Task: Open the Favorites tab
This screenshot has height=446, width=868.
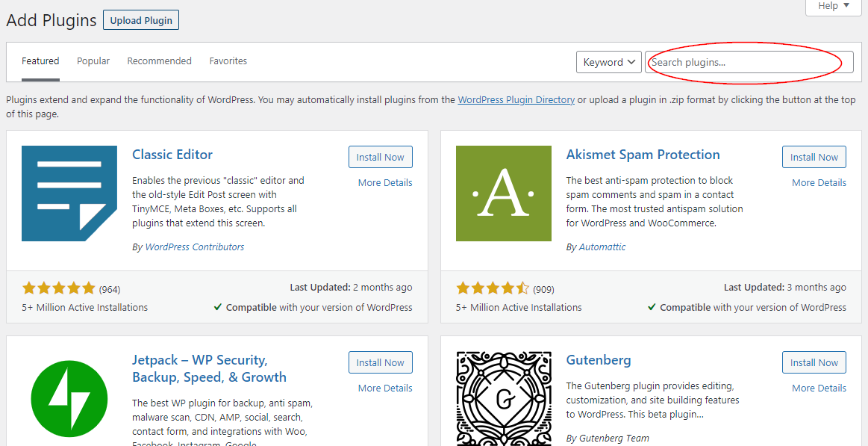Action: (x=228, y=61)
